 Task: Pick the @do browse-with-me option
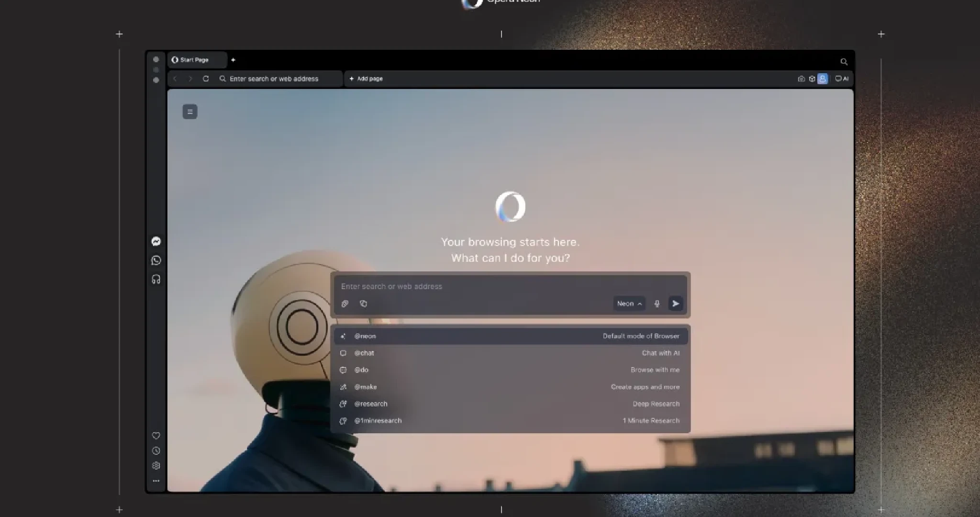pos(511,370)
